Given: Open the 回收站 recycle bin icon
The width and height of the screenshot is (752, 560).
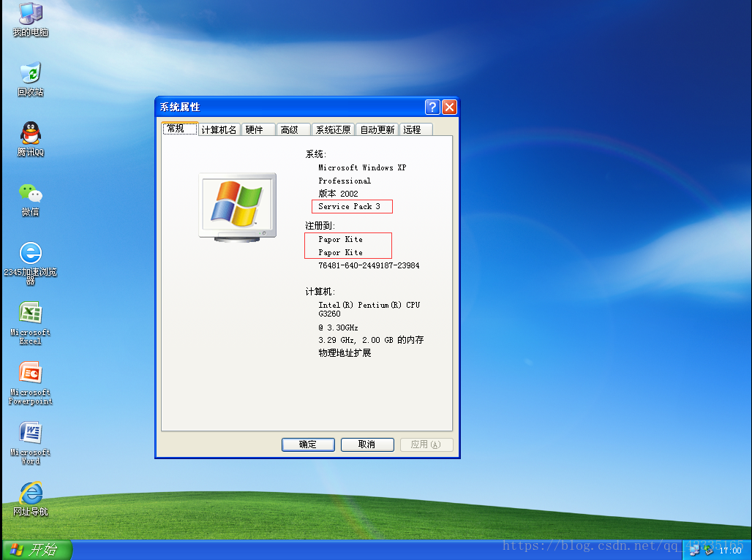Looking at the screenshot, I should tap(30, 73).
